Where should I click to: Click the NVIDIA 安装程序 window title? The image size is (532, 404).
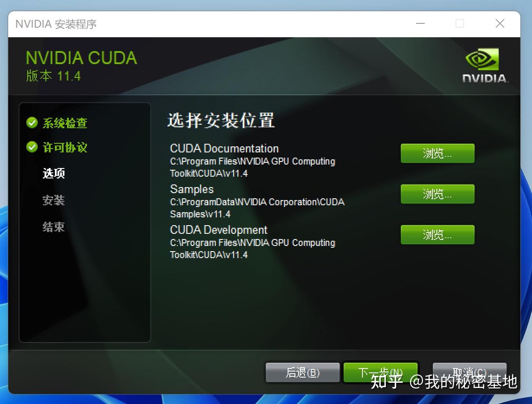(56, 24)
